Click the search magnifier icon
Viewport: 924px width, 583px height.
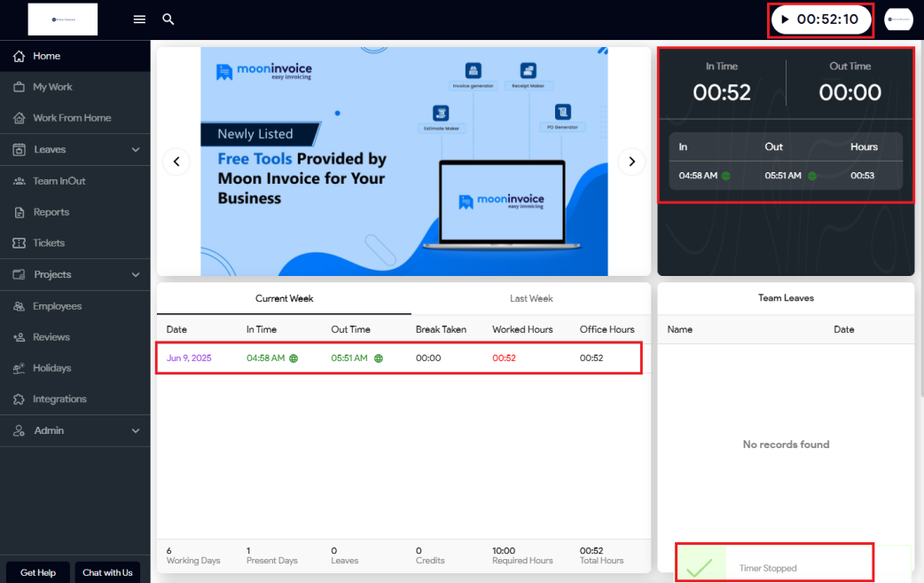pyautogui.click(x=168, y=20)
